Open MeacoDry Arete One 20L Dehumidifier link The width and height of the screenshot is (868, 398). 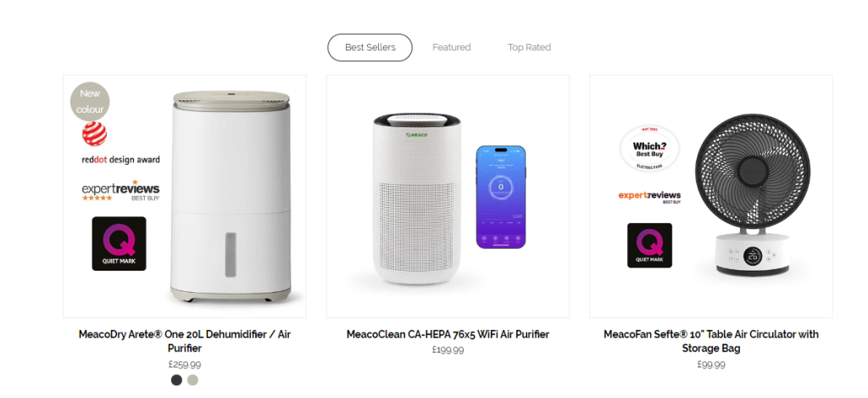pyautogui.click(x=184, y=341)
